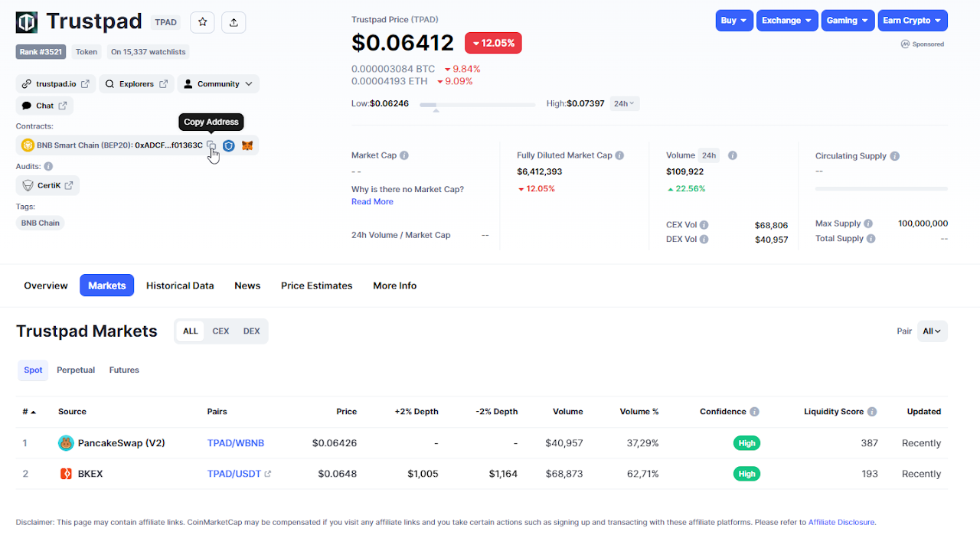Click the CEX Vol info icon

click(x=704, y=225)
